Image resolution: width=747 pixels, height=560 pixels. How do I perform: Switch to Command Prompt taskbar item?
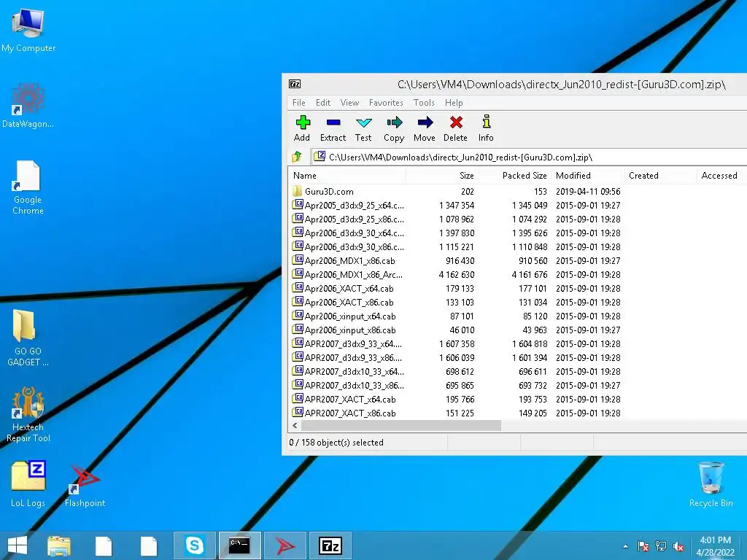(239, 545)
